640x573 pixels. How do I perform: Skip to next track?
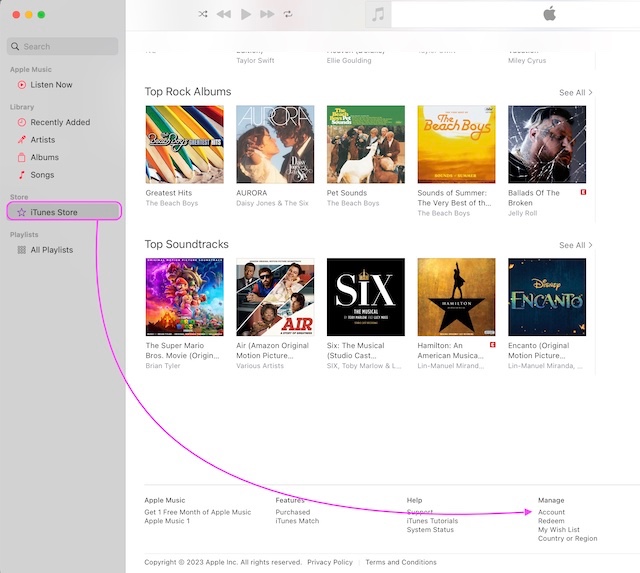point(267,14)
